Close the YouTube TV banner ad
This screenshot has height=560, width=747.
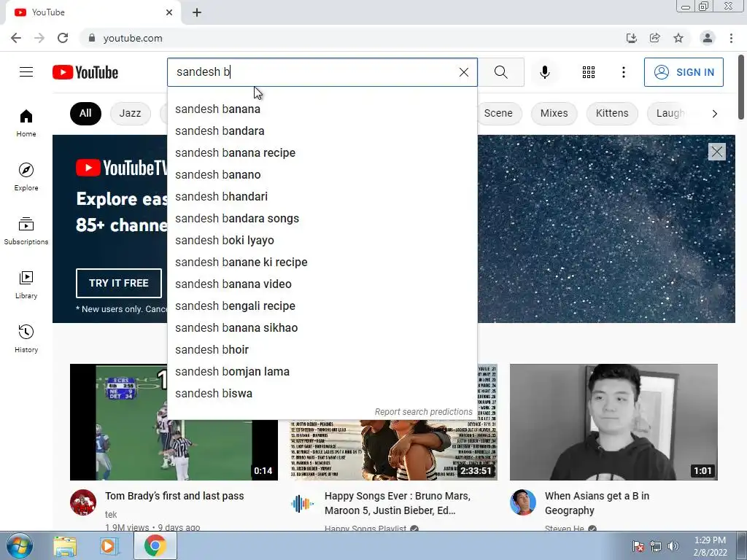click(x=716, y=152)
